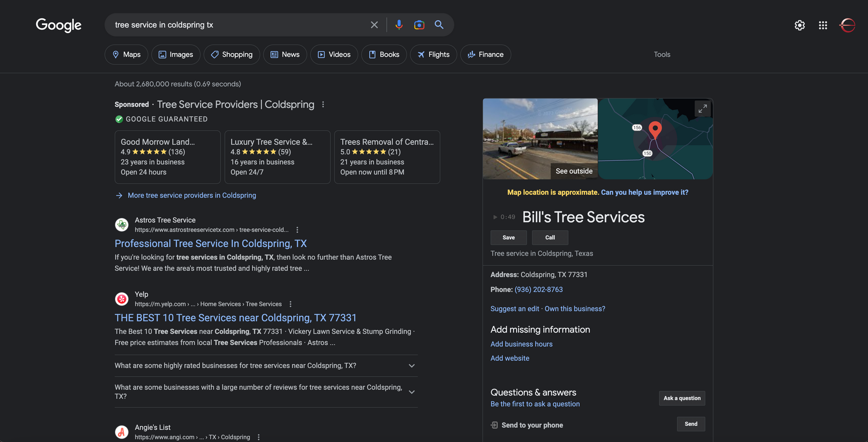
Task: Play the 0:49 audio clip
Action: (x=495, y=217)
